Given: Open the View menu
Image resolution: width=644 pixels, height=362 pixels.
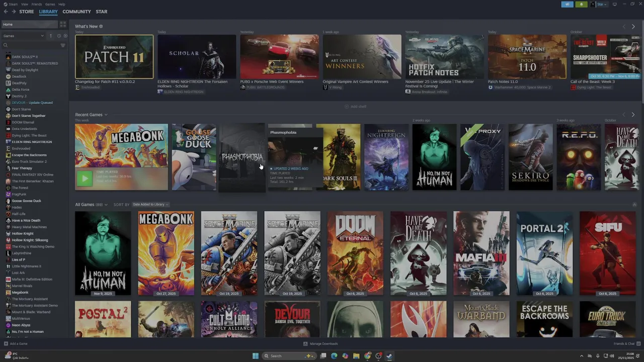Looking at the screenshot, I should click(x=25, y=4).
